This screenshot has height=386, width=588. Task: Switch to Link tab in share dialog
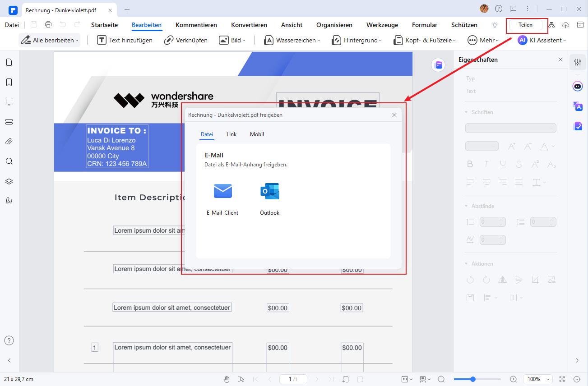coord(231,134)
